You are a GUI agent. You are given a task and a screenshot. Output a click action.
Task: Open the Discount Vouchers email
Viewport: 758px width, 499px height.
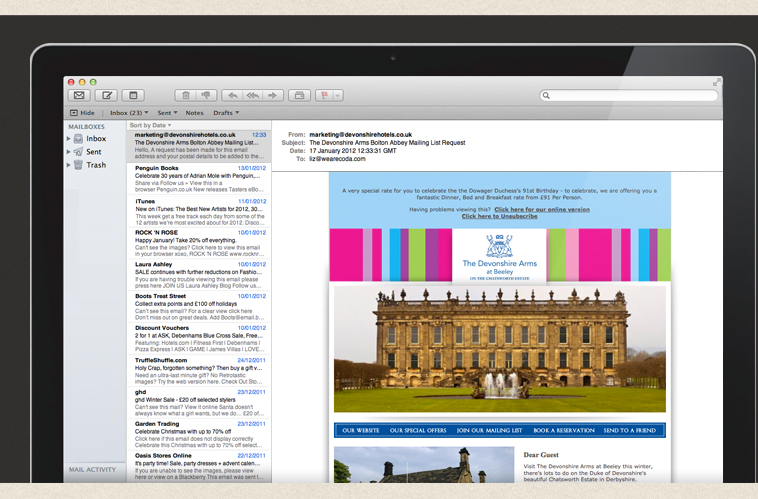[x=199, y=338]
